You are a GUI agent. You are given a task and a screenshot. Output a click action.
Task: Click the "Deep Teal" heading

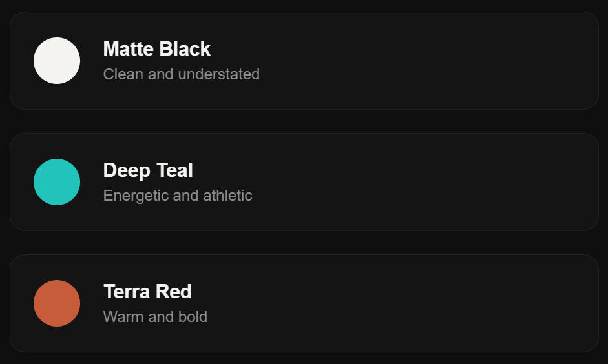pos(148,170)
